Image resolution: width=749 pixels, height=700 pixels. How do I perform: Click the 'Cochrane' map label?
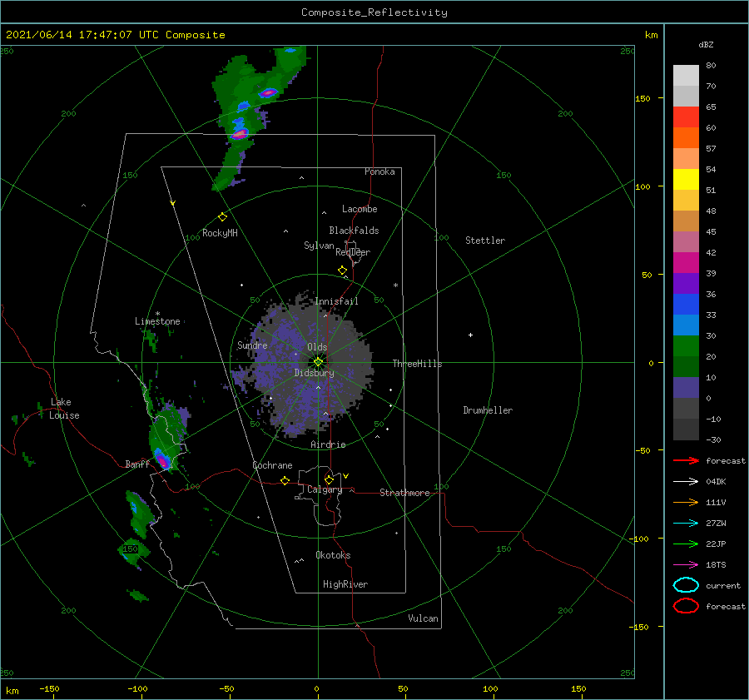click(x=272, y=465)
